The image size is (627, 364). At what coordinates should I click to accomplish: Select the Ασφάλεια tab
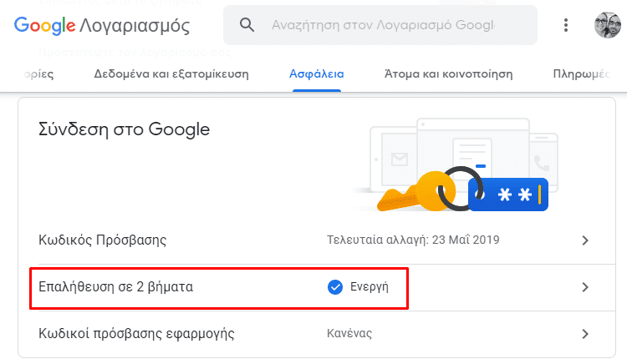pos(316,74)
